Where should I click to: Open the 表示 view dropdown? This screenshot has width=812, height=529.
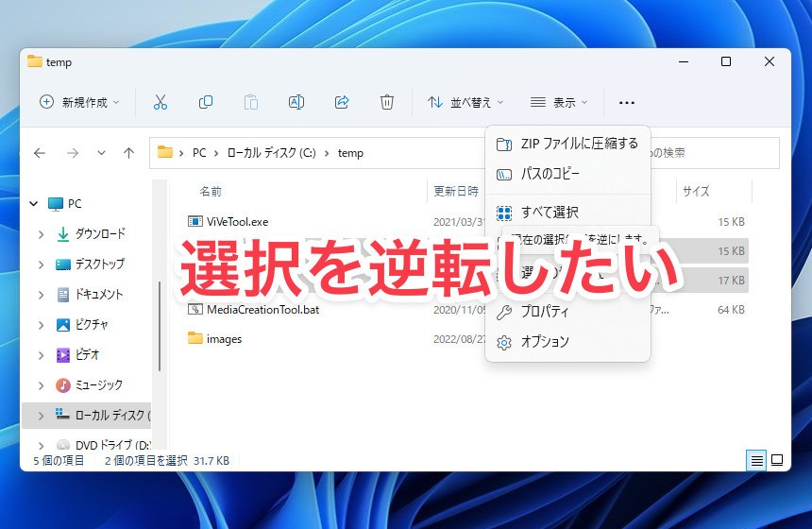[559, 102]
